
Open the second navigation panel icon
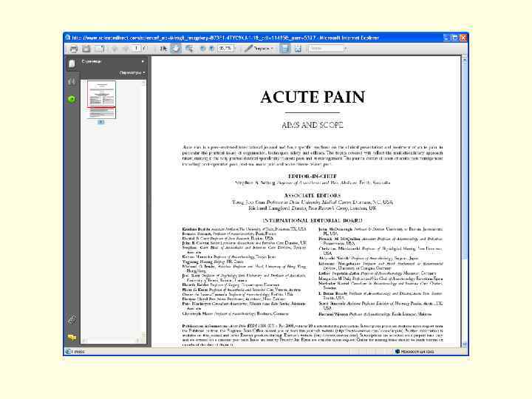[x=72, y=81]
